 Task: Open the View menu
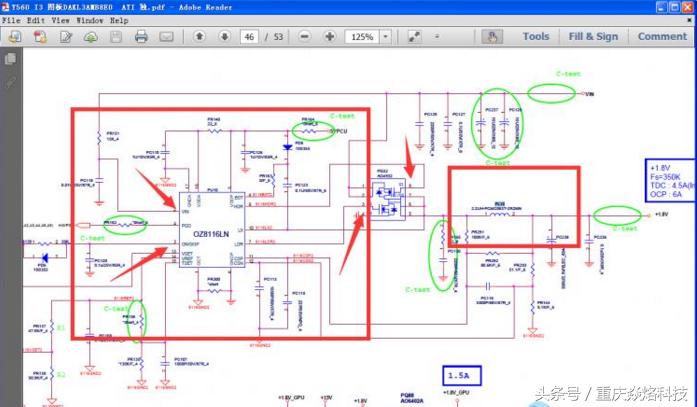(x=60, y=20)
